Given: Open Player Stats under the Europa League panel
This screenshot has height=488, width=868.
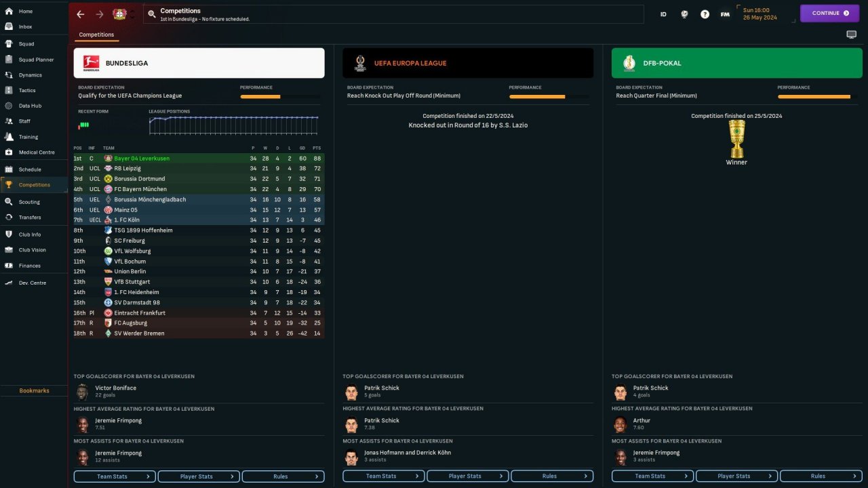Looking at the screenshot, I should pyautogui.click(x=468, y=476).
